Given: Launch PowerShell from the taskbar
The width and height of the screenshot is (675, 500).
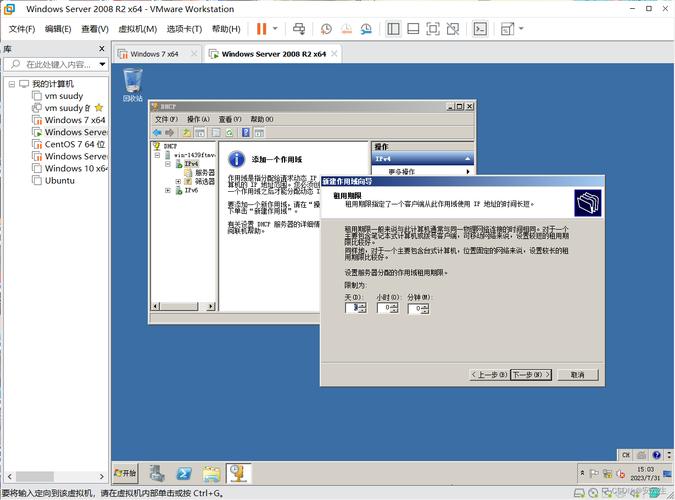Looking at the screenshot, I should (184, 473).
